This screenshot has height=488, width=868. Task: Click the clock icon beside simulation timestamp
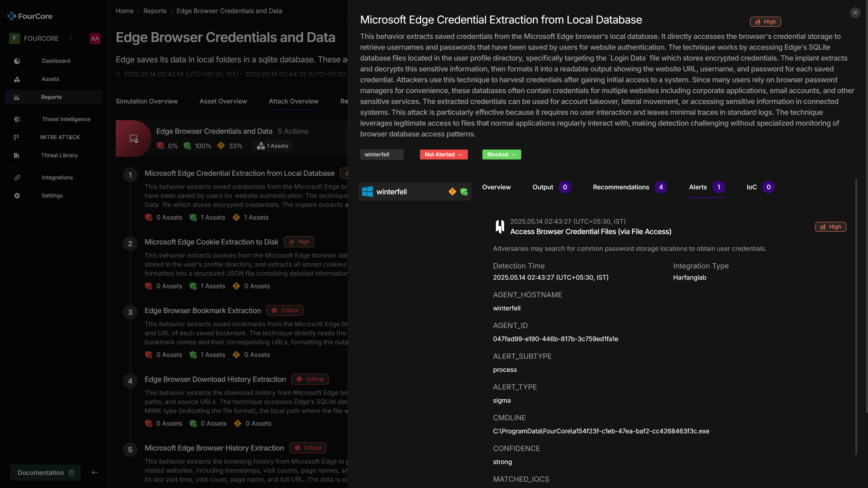tap(118, 74)
